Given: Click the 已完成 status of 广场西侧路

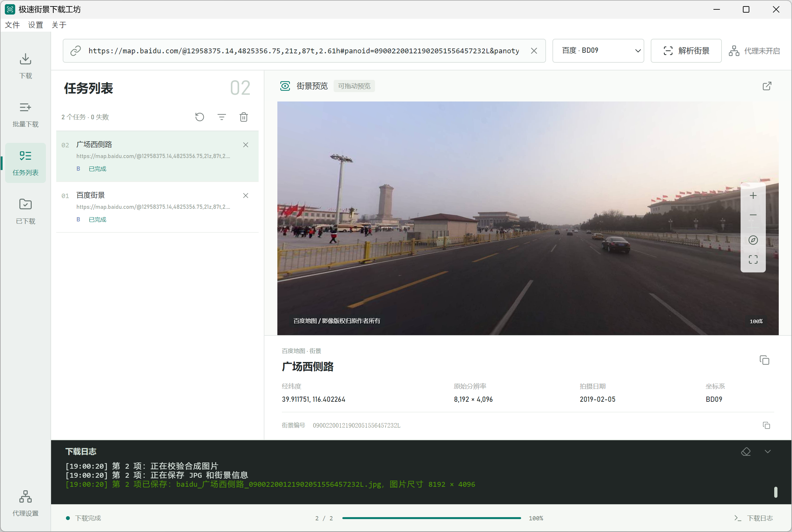Looking at the screenshot, I should [97, 169].
